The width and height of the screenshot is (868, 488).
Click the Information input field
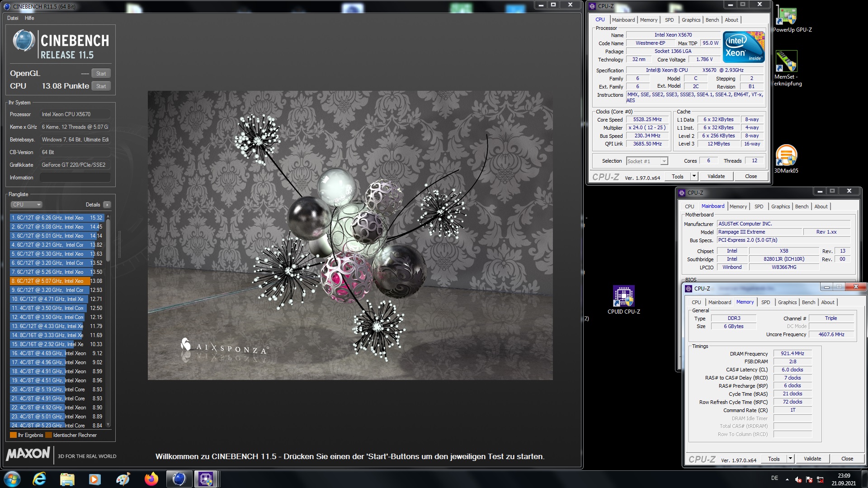tap(75, 178)
